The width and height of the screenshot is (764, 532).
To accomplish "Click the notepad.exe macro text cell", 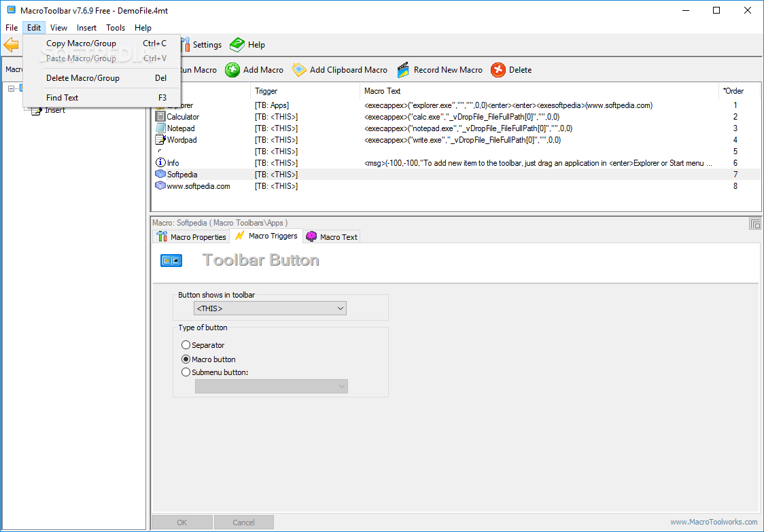I will [468, 128].
